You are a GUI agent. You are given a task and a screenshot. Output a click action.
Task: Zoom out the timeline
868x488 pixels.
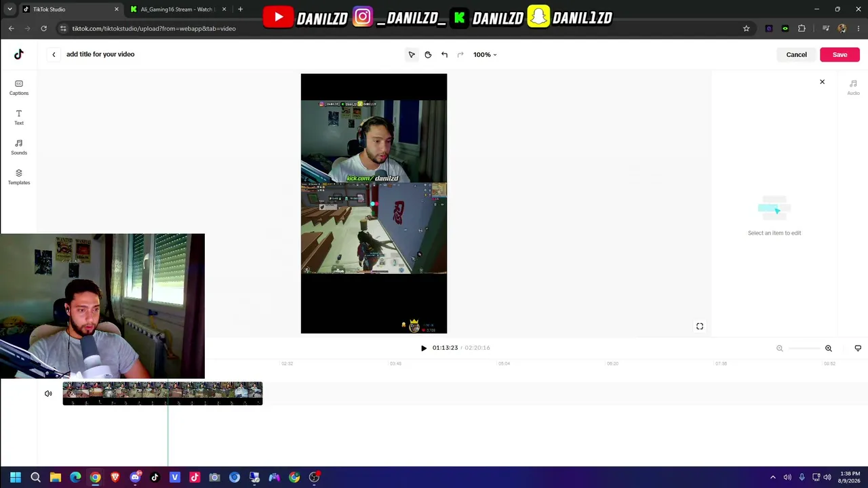tap(779, 348)
